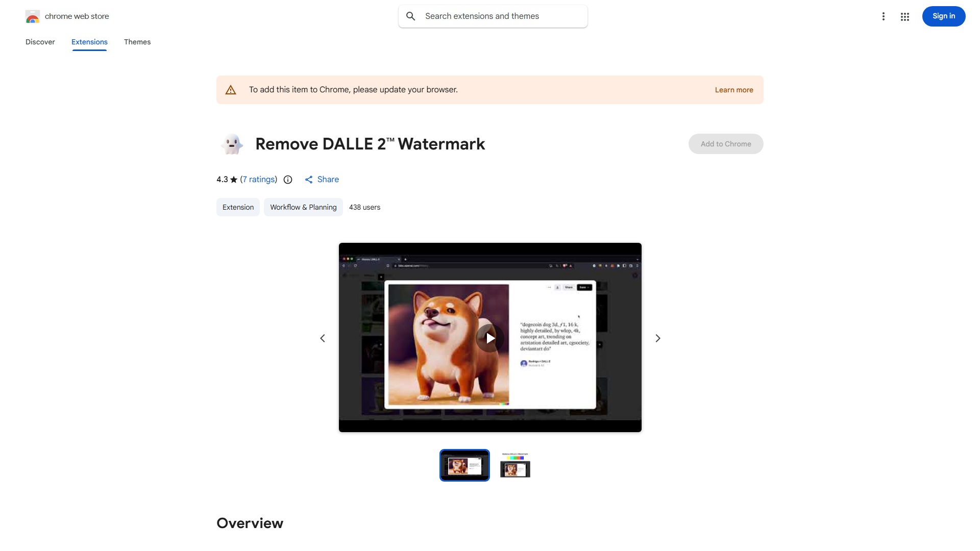Expand the next screenshot with right arrow

point(657,338)
